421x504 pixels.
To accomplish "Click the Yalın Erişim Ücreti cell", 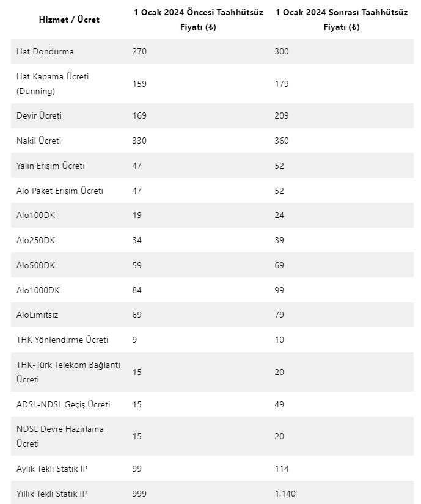I will [51, 166].
